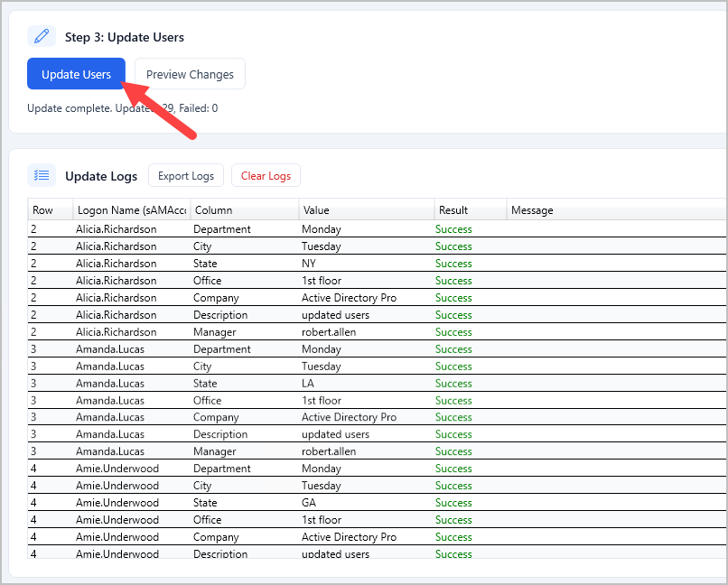Click the list icon beside Update Logs

click(x=42, y=175)
